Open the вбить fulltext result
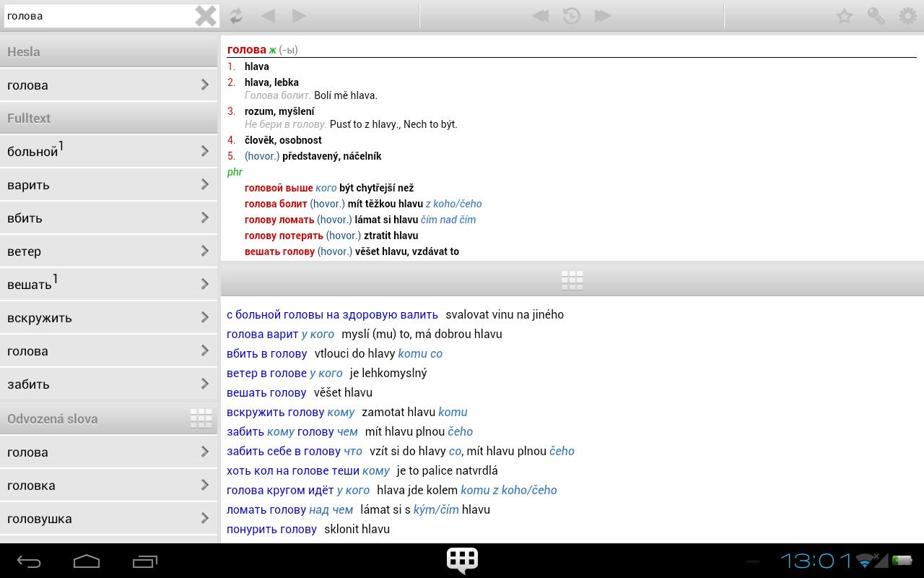Screen dimensions: 924x578 tap(108, 217)
